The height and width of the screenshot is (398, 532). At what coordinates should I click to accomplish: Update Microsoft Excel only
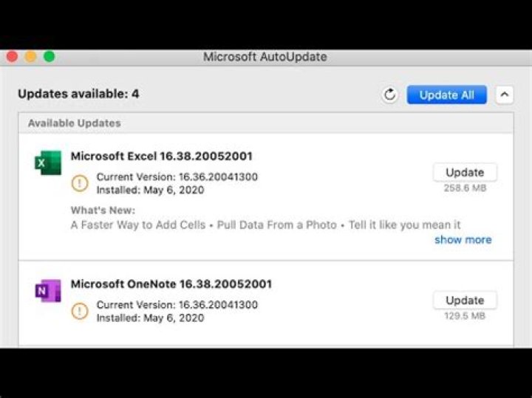click(464, 172)
